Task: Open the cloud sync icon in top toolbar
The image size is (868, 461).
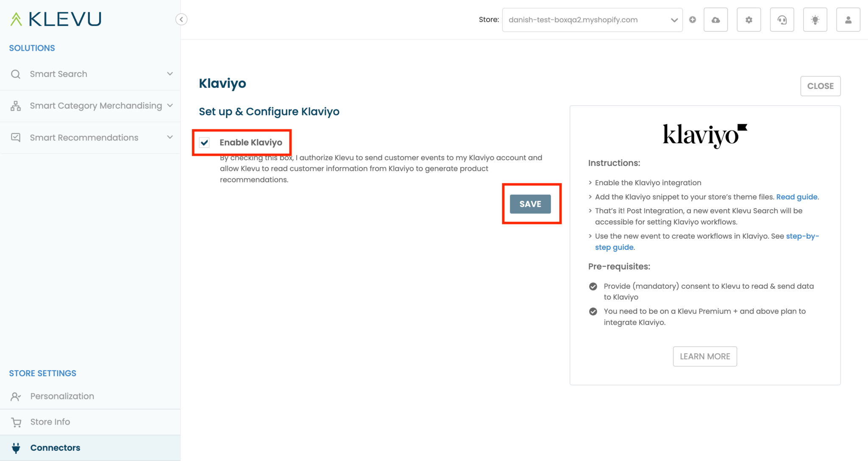Action: 716,20
